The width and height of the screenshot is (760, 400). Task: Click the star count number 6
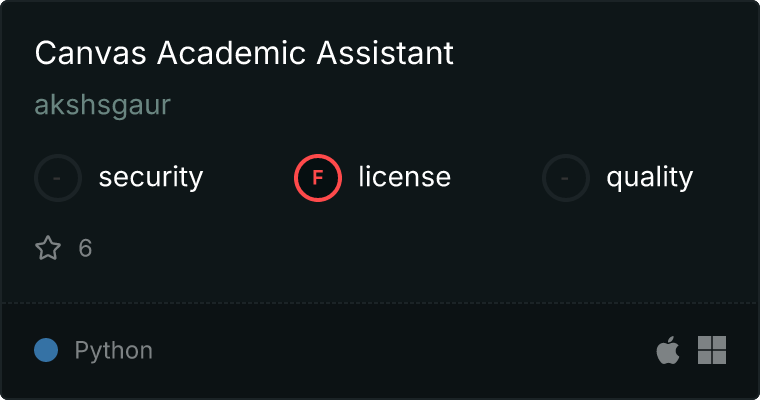click(85, 248)
